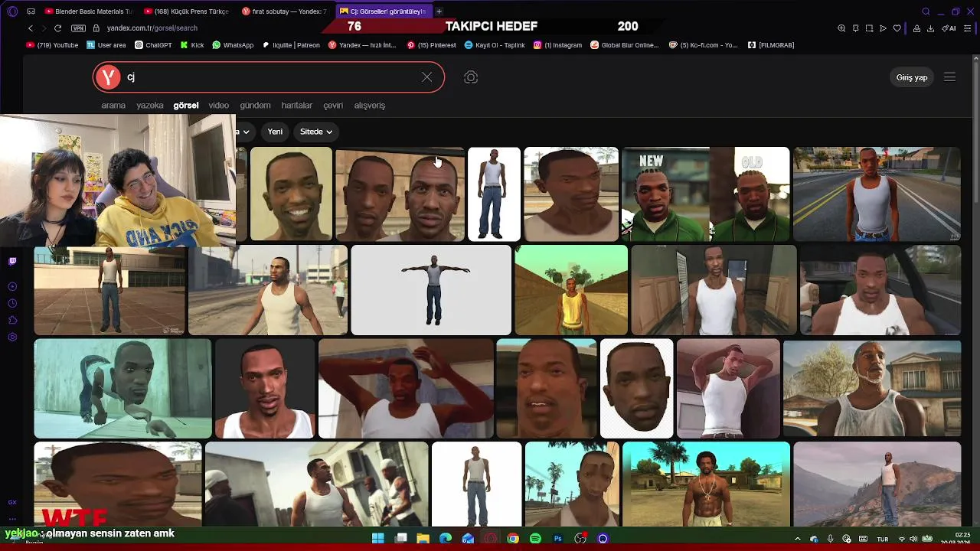Open the T-pose CJ model image
Screen dimensions: 980x551
[x=431, y=290]
